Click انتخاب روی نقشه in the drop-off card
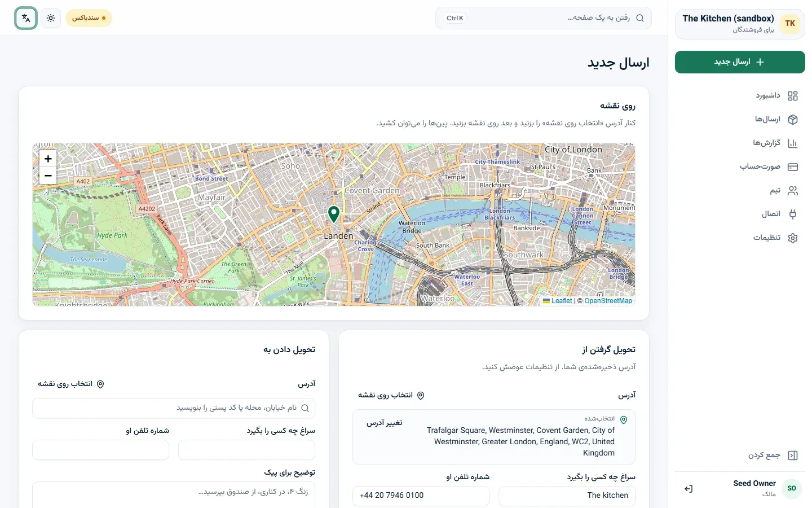 click(71, 384)
